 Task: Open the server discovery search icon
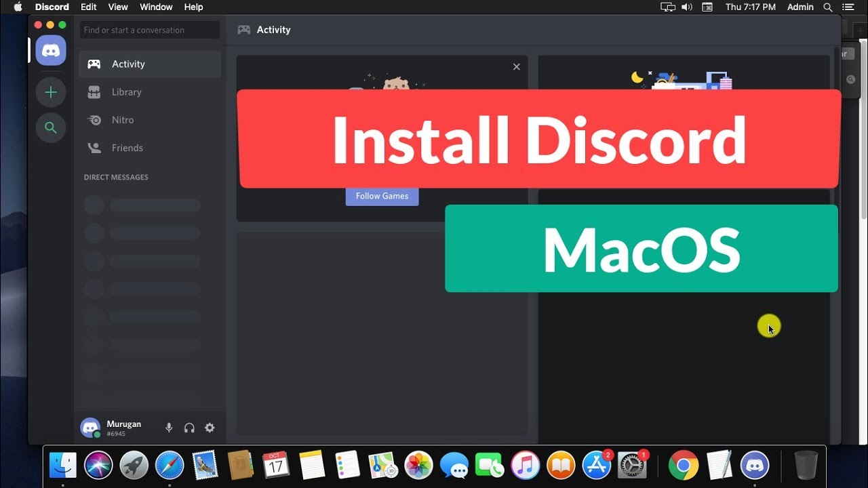click(51, 127)
